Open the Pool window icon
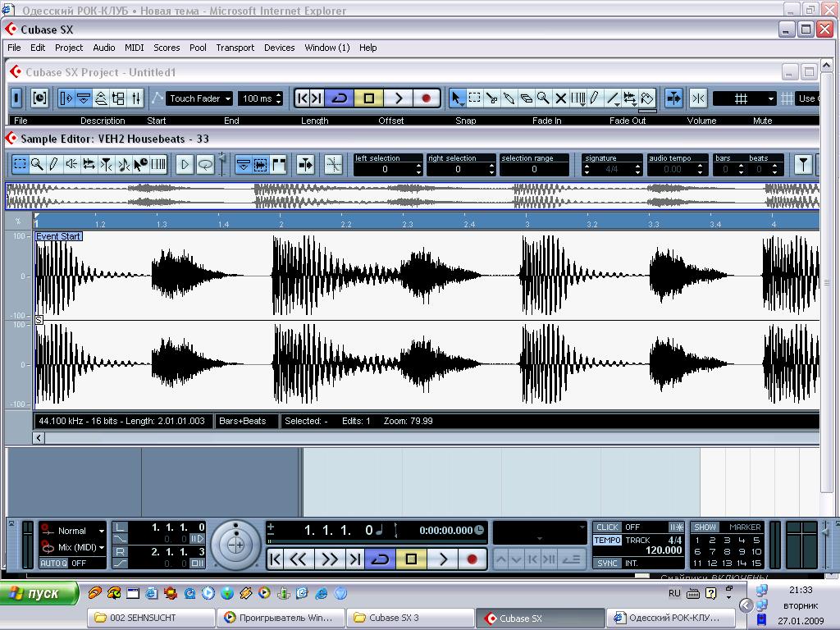This screenshot has width=840, height=630. click(118, 98)
